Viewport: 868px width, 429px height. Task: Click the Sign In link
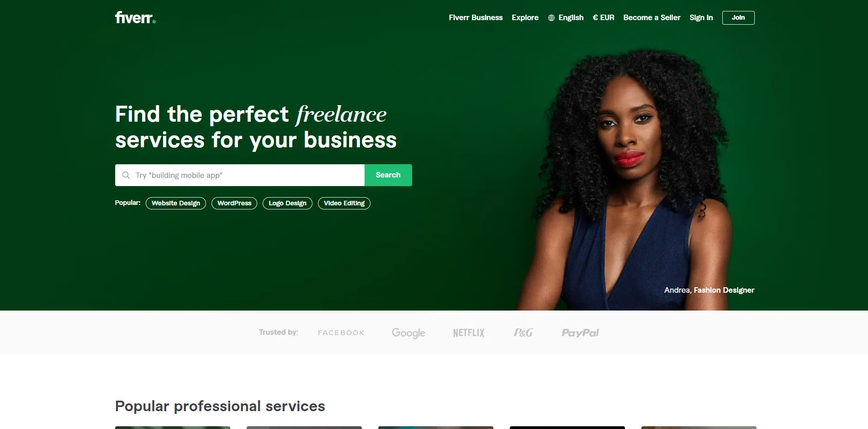click(701, 17)
